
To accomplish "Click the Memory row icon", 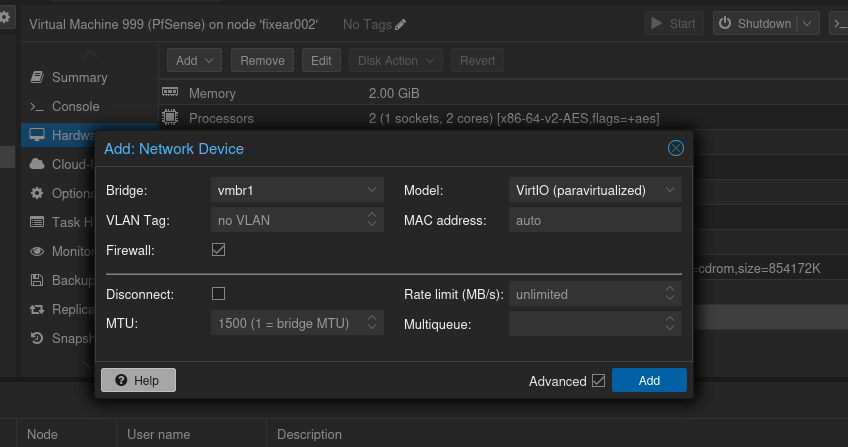I will coord(170,93).
